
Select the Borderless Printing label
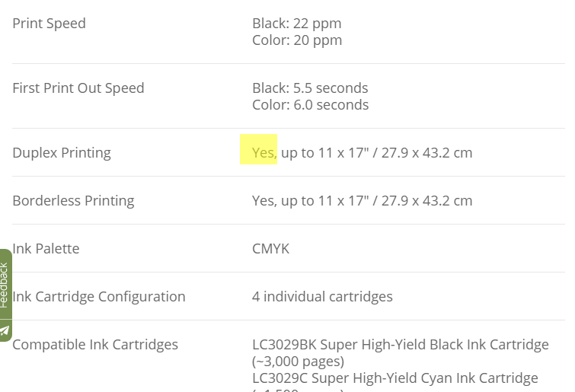pyautogui.click(x=73, y=201)
